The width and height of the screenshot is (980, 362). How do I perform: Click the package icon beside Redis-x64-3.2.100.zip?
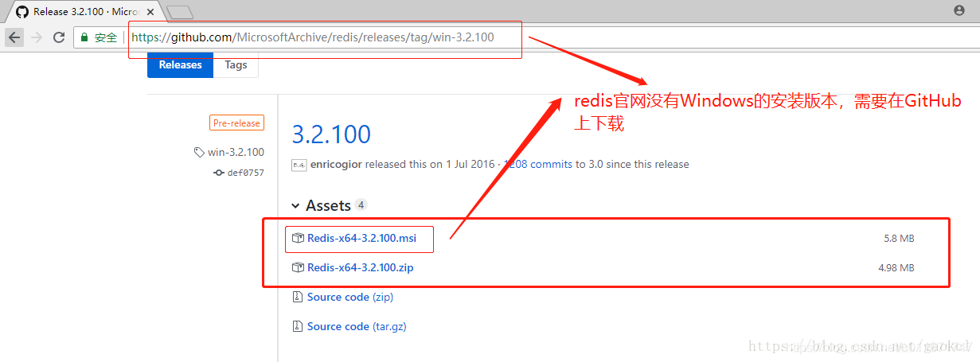[298, 267]
